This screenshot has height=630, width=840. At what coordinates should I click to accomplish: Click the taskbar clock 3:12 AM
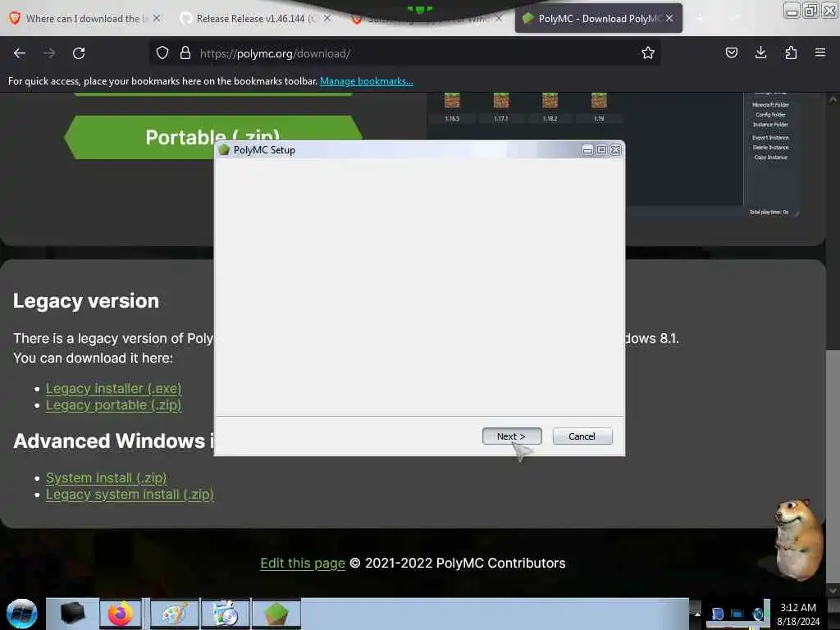[798, 614]
